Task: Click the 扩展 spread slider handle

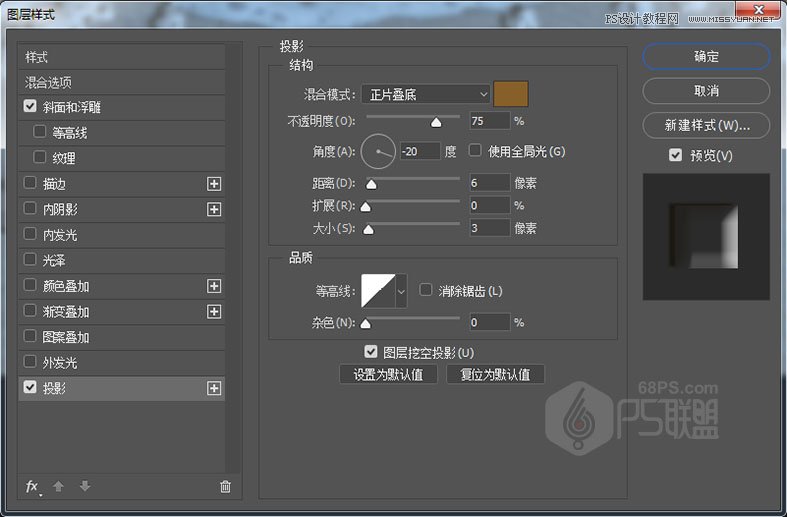Action: point(366,207)
